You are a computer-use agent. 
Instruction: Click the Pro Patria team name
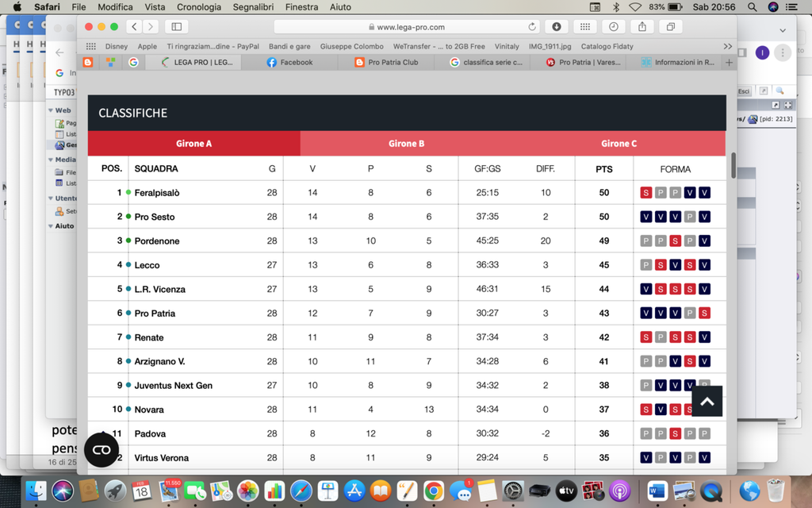[155, 314]
